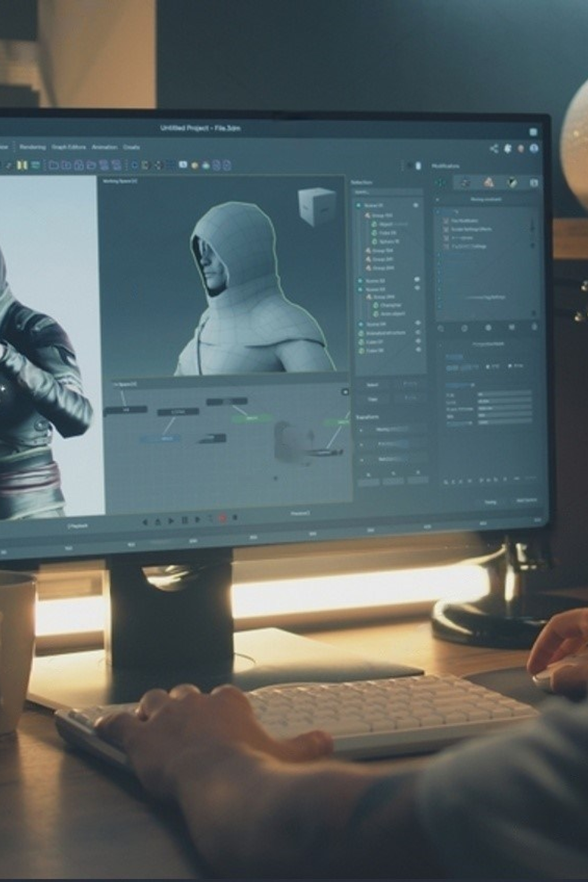Click the blue info circle icon

point(533,149)
